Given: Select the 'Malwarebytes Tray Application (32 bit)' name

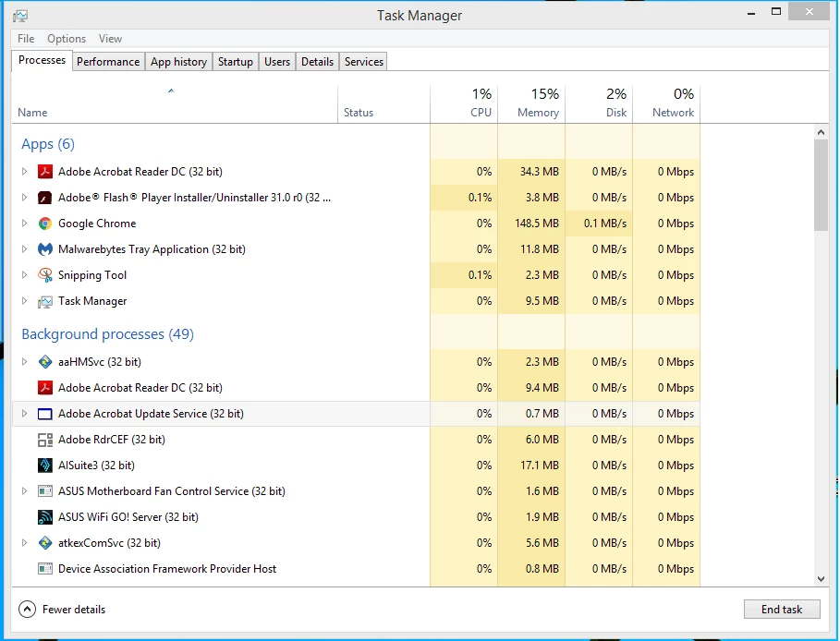Looking at the screenshot, I should [x=152, y=249].
